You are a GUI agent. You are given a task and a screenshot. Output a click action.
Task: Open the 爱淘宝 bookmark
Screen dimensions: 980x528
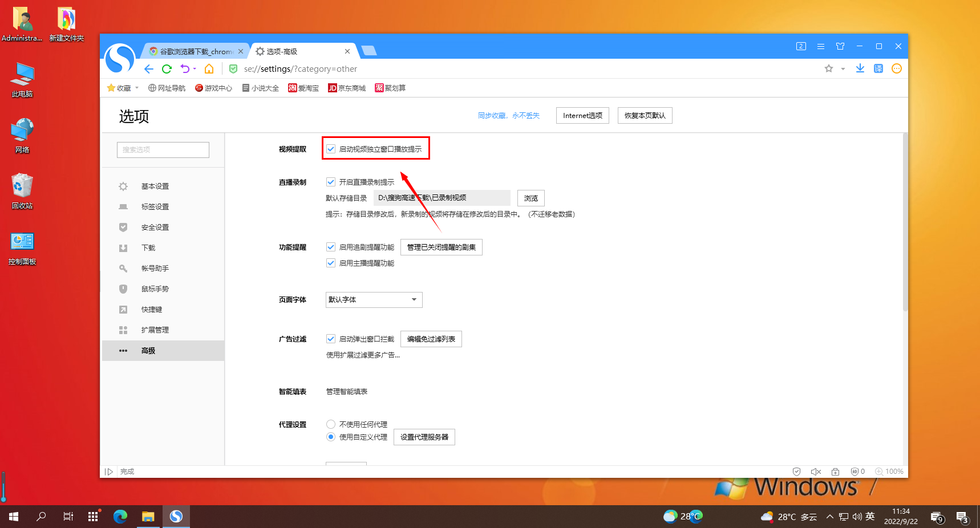pyautogui.click(x=303, y=88)
